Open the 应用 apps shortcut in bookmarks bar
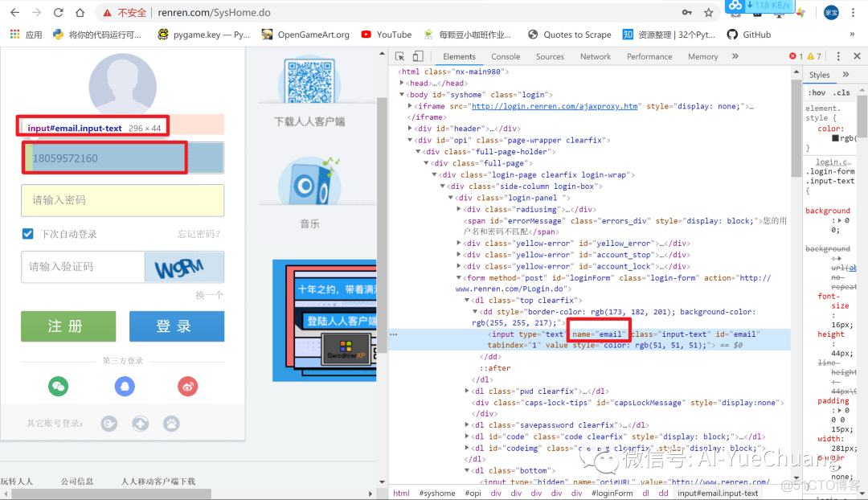 [x=26, y=35]
